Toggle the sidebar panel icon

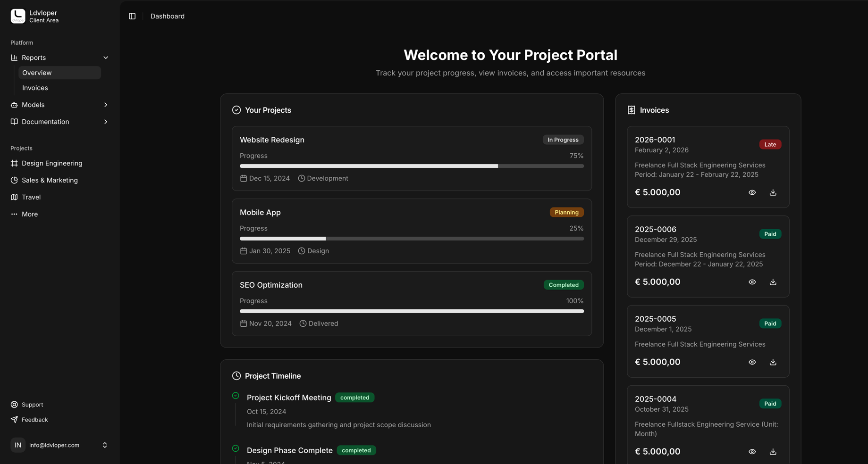(x=132, y=16)
